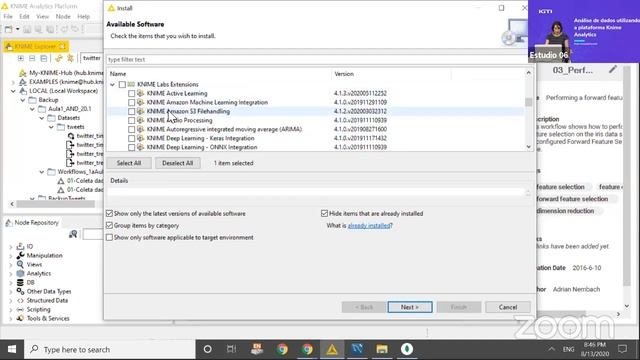This screenshot has width=640, height=360.
Task: Uncheck Group items by category
Action: (109, 225)
